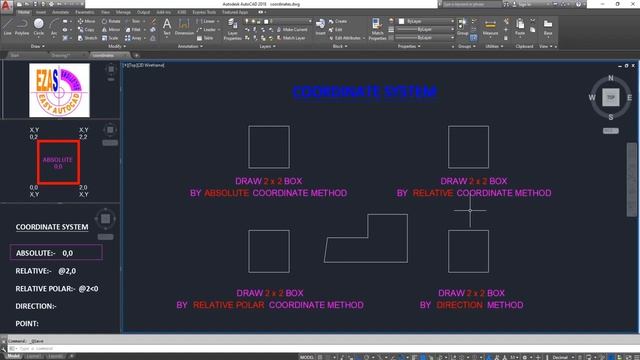Select the Polyline tool
Viewport: 640px width, 360px height.
(22, 27)
